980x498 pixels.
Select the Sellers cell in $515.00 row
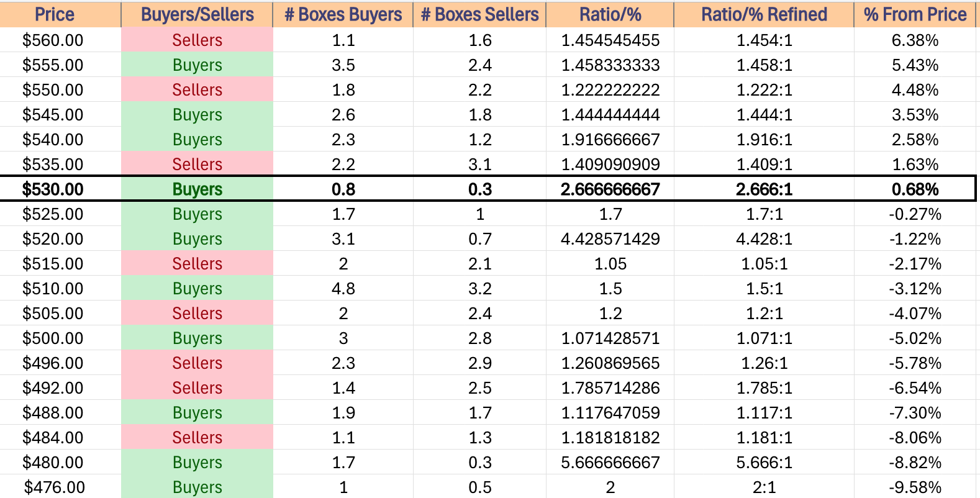click(x=197, y=263)
